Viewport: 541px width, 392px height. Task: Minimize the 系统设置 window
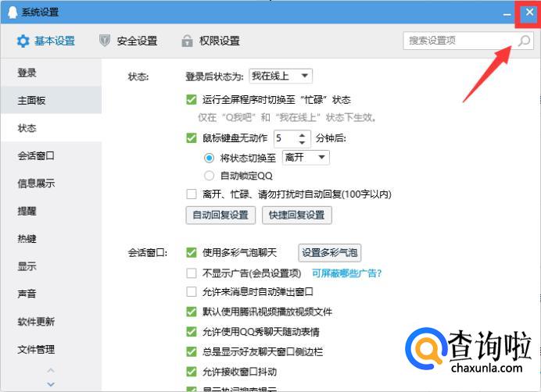507,14
